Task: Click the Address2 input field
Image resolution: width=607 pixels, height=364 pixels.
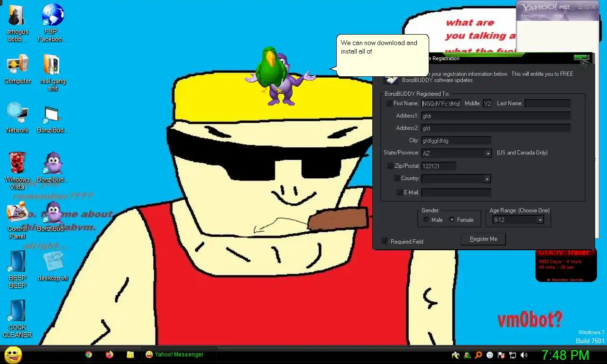Action: [x=496, y=128]
